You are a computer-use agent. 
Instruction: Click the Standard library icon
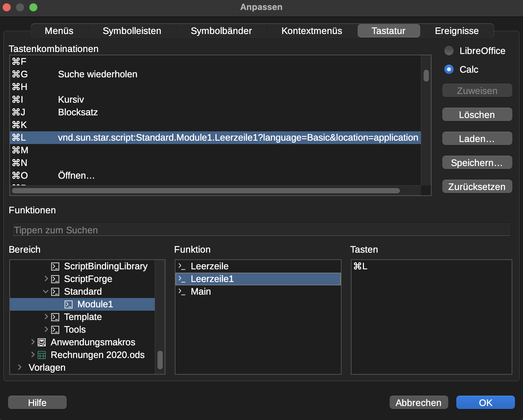55,292
